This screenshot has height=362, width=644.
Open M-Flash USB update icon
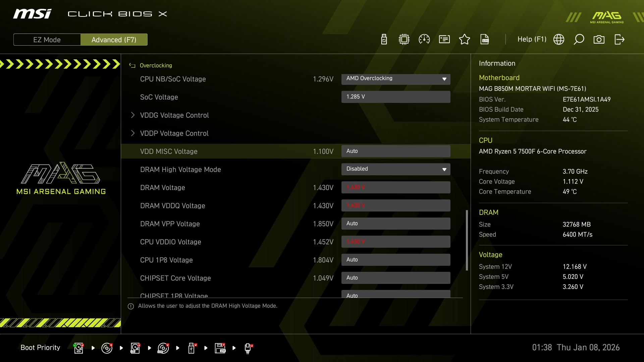click(384, 40)
